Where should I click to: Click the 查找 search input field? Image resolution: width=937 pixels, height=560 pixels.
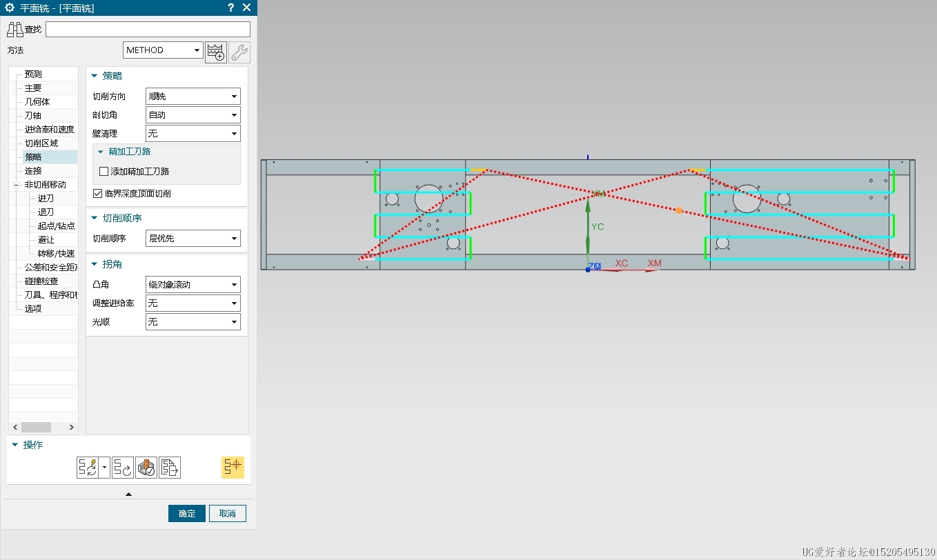pos(148,29)
